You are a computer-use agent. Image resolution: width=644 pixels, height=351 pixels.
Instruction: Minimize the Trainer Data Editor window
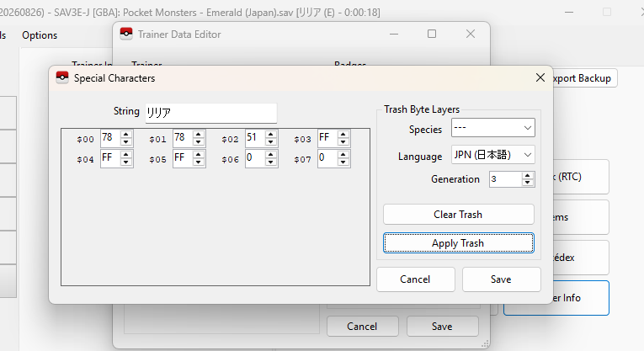[x=394, y=34]
